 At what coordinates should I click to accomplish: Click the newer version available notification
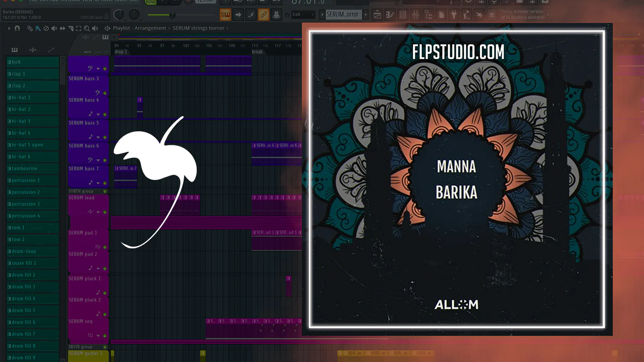(523, 14)
